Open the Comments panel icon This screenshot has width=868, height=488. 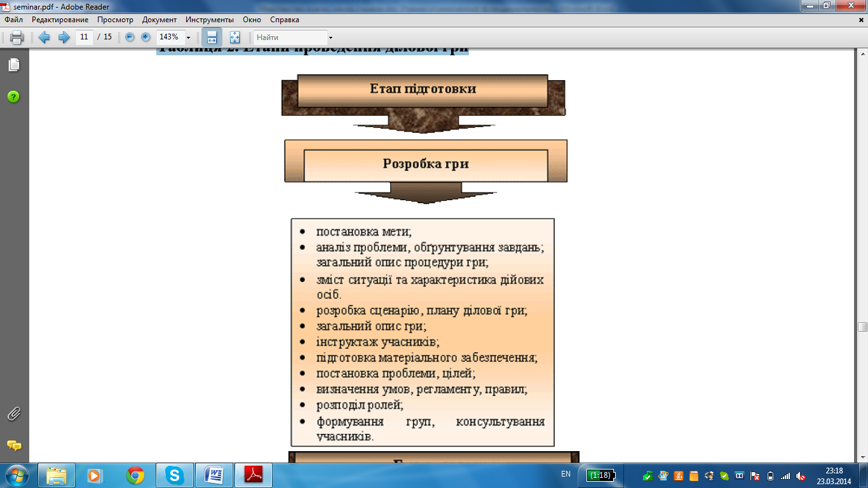click(x=14, y=445)
